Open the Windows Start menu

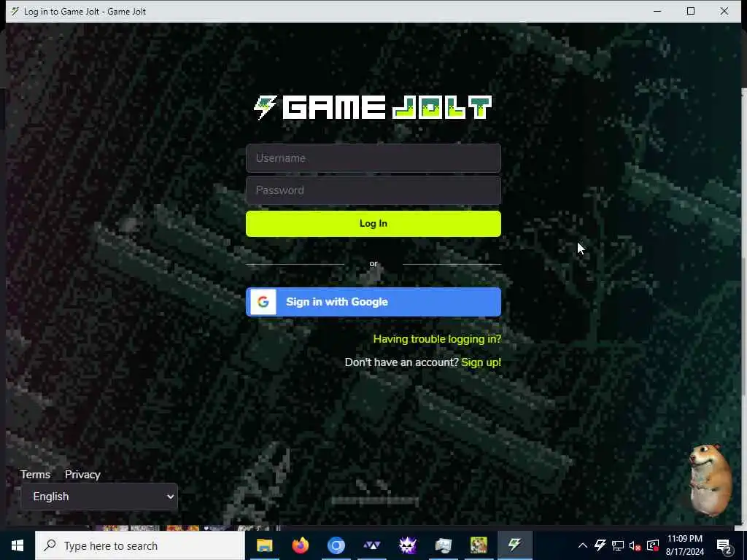[x=18, y=545]
